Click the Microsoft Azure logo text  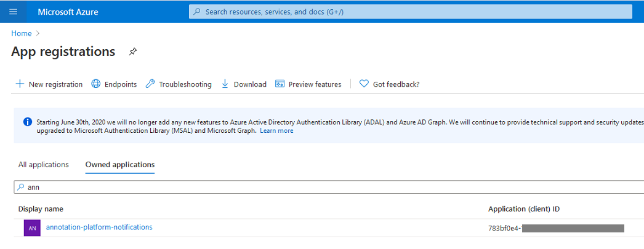pyautogui.click(x=68, y=12)
